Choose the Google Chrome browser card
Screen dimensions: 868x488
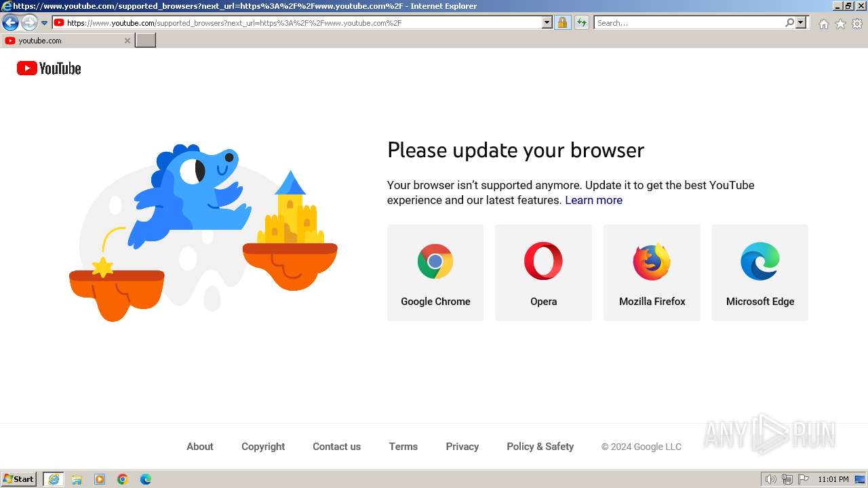point(435,272)
